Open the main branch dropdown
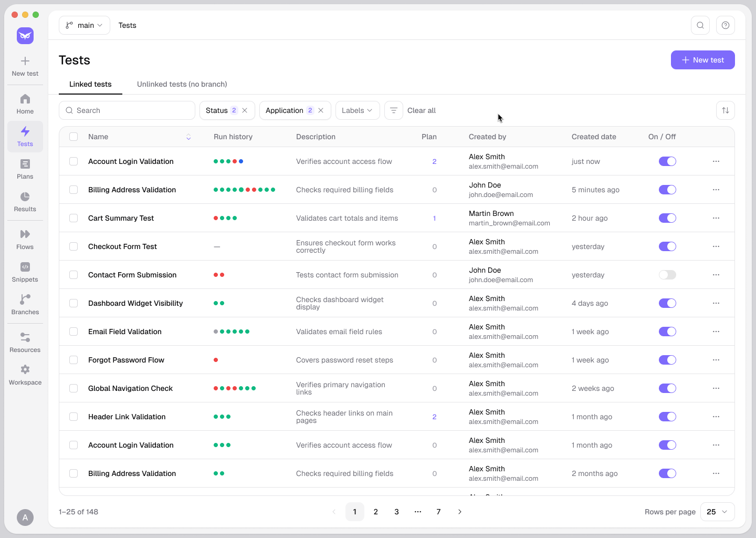Viewport: 756px width, 538px height. point(85,25)
